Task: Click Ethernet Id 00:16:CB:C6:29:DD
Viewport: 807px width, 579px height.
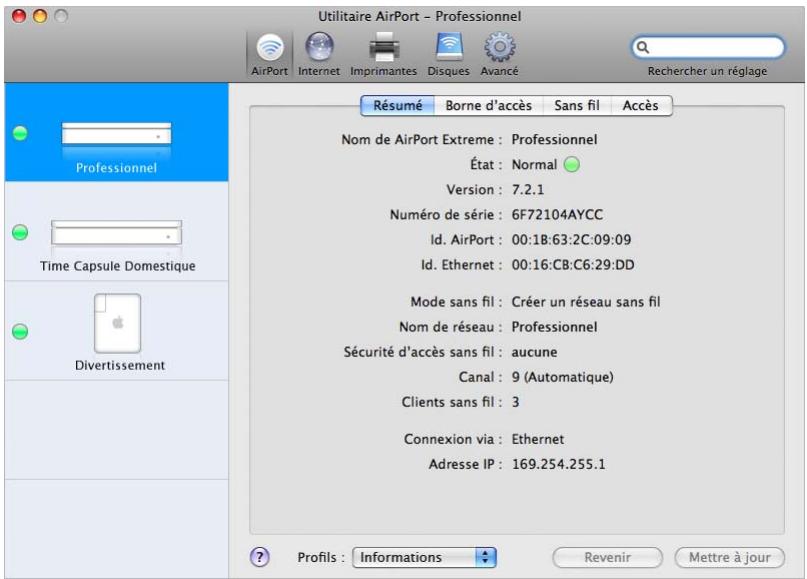Action: (573, 265)
